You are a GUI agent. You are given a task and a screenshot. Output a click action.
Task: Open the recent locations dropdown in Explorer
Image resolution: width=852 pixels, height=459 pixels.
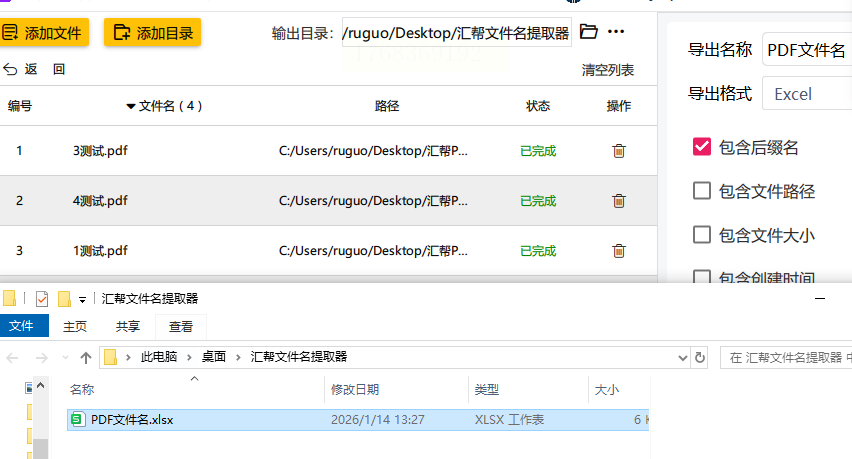pyautogui.click(x=65, y=357)
